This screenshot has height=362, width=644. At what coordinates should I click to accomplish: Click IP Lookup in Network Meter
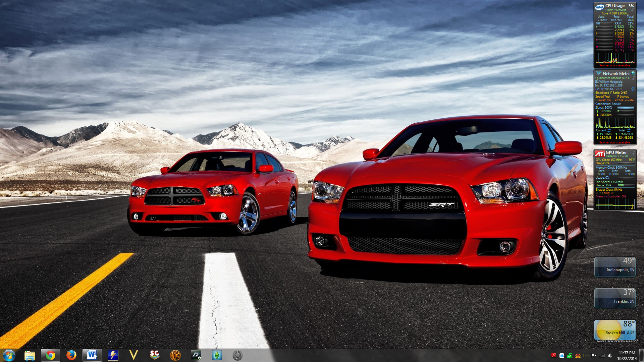[623, 97]
